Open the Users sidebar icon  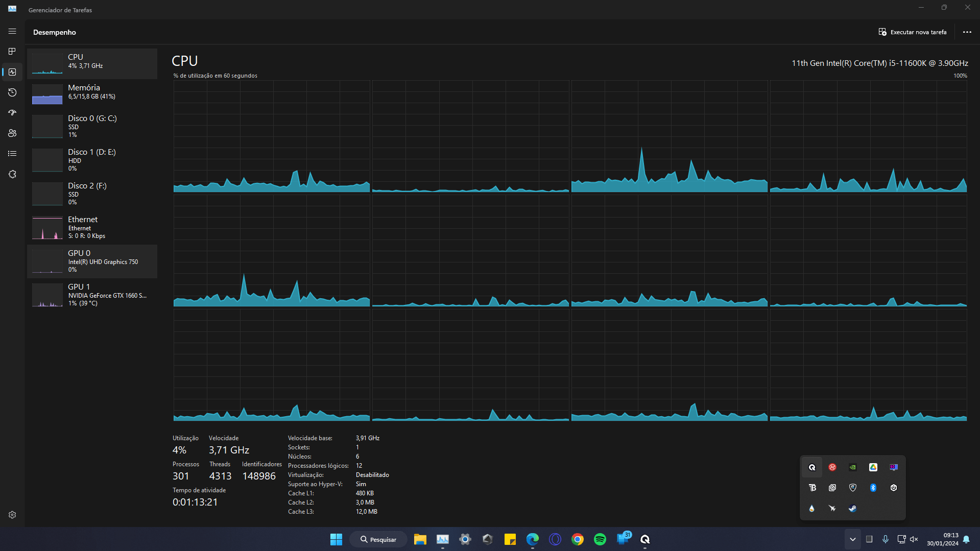[x=12, y=133]
